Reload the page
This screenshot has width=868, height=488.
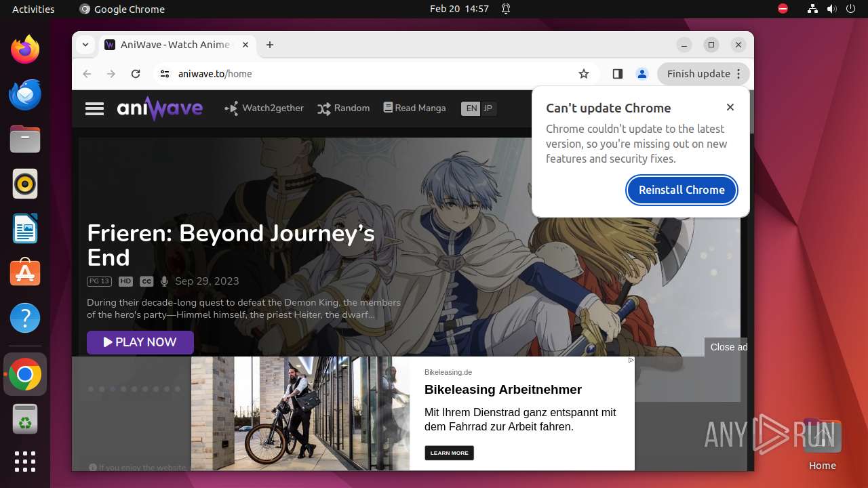coord(136,74)
